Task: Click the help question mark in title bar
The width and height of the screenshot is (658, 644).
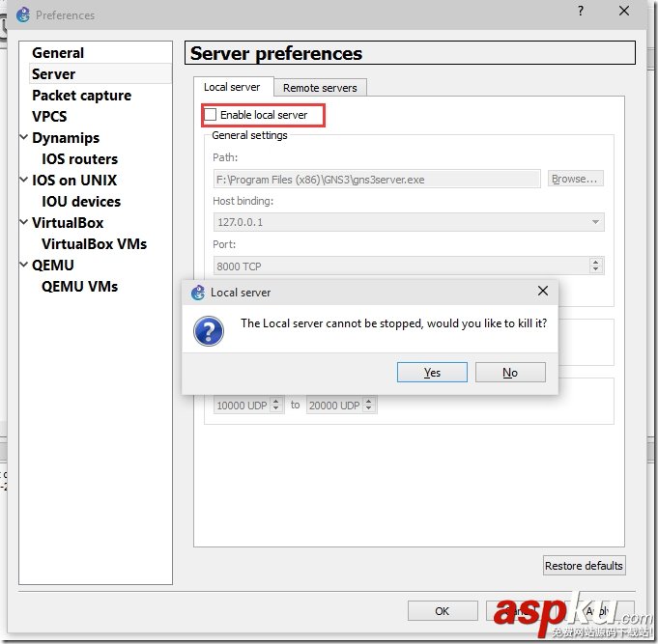Action: coord(581,11)
